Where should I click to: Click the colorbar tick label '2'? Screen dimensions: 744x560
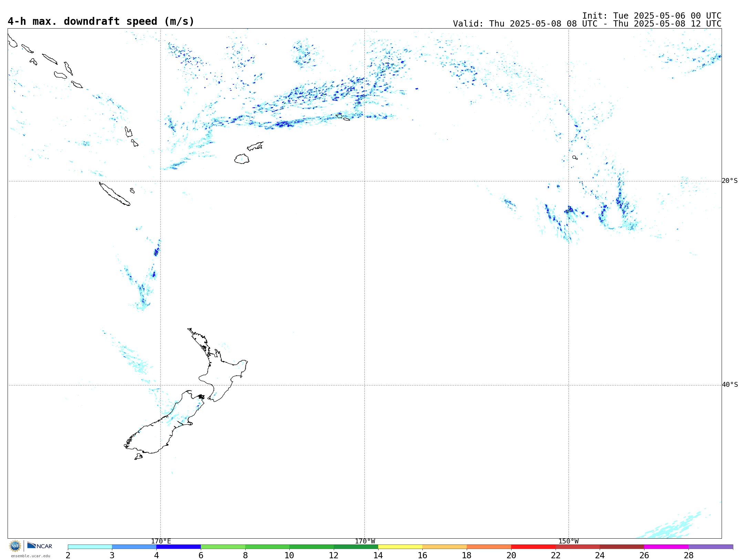[68, 555]
